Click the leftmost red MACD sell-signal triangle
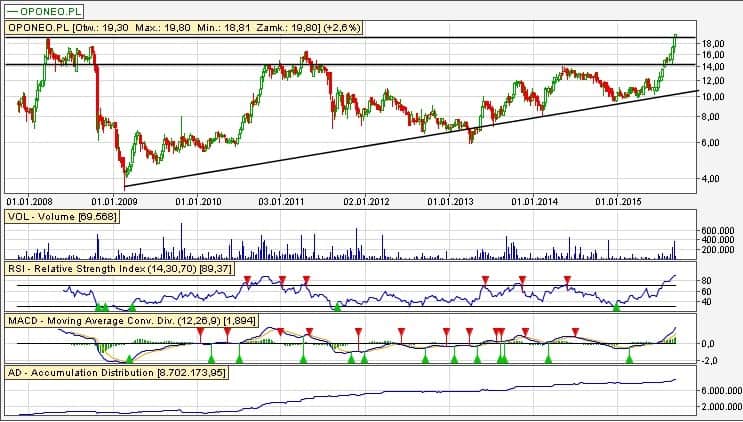 [x=281, y=331]
